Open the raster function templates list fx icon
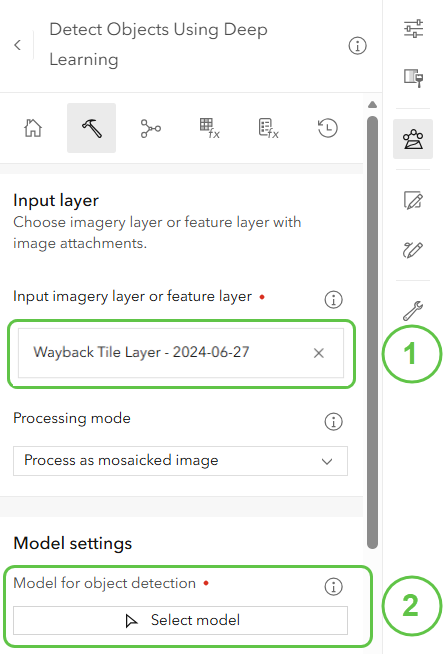The height and width of the screenshot is (654, 446). (269, 128)
